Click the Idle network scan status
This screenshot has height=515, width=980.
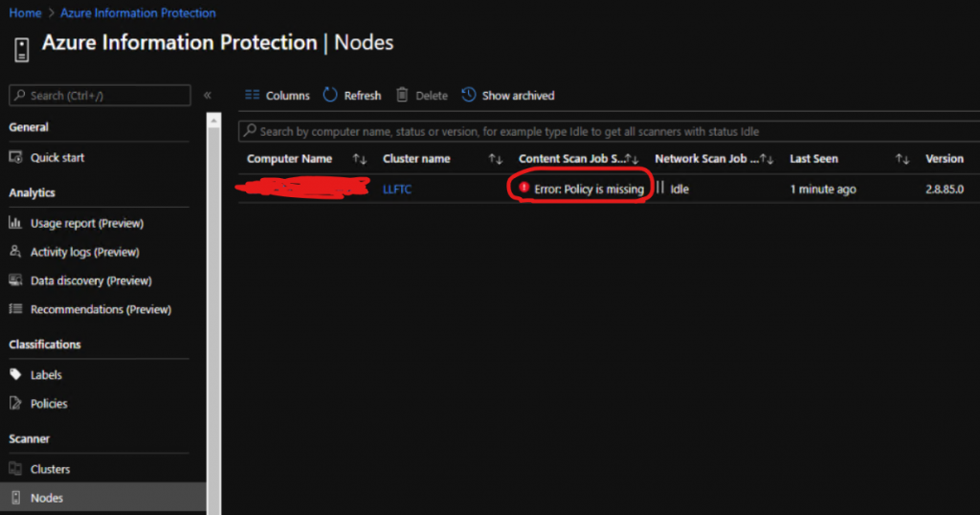[x=679, y=189]
